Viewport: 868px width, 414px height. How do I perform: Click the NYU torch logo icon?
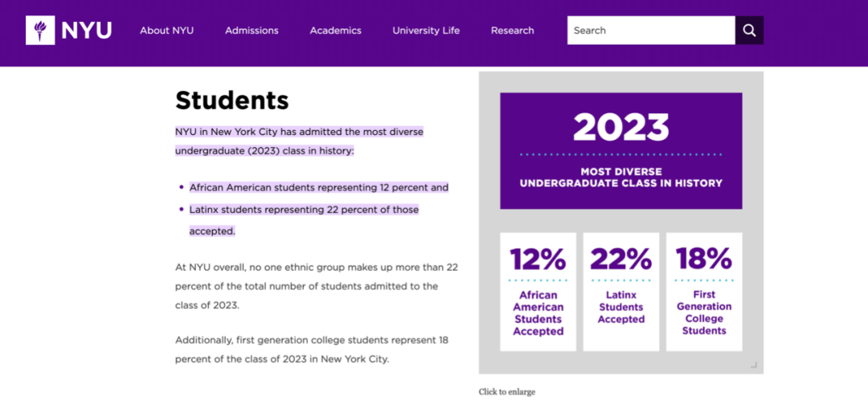40,31
